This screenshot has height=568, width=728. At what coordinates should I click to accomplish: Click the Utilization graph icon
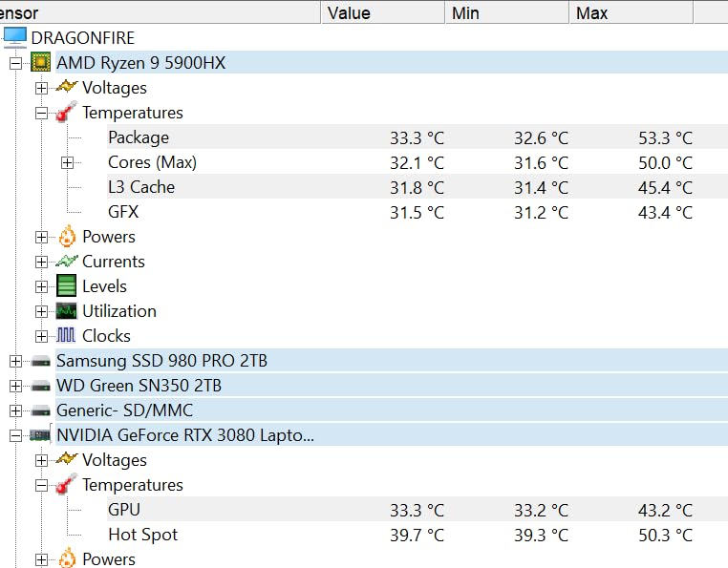pos(66,311)
